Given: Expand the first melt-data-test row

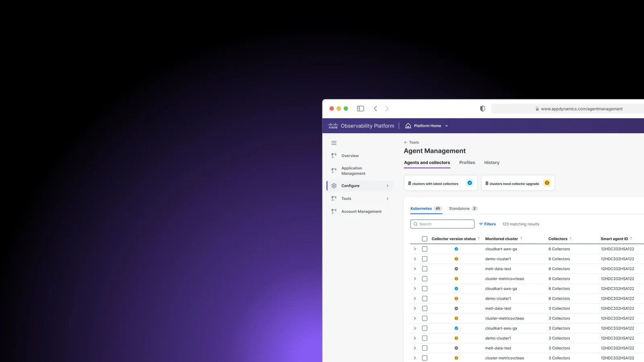Looking at the screenshot, I should point(415,269).
